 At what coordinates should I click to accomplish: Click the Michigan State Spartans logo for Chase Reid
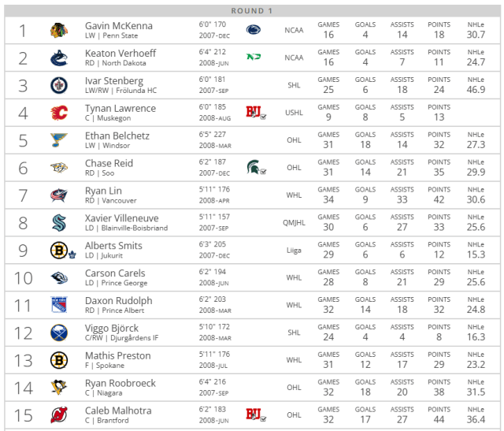[x=254, y=168]
